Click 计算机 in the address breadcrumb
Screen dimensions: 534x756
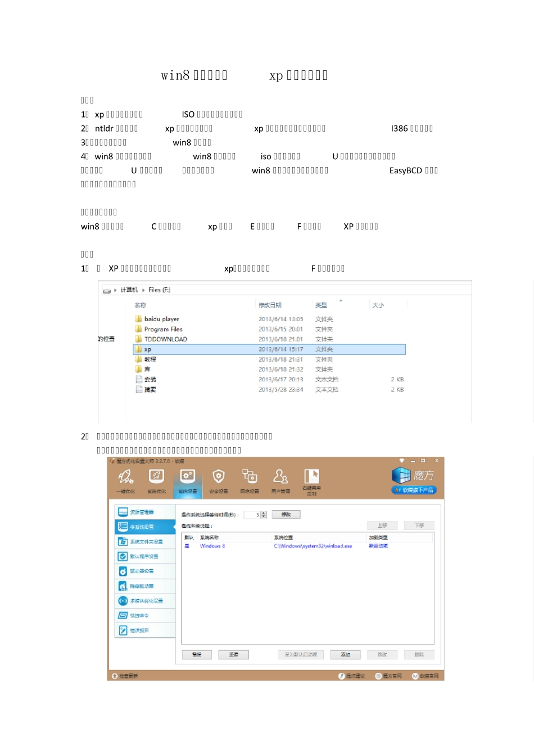pos(129,290)
